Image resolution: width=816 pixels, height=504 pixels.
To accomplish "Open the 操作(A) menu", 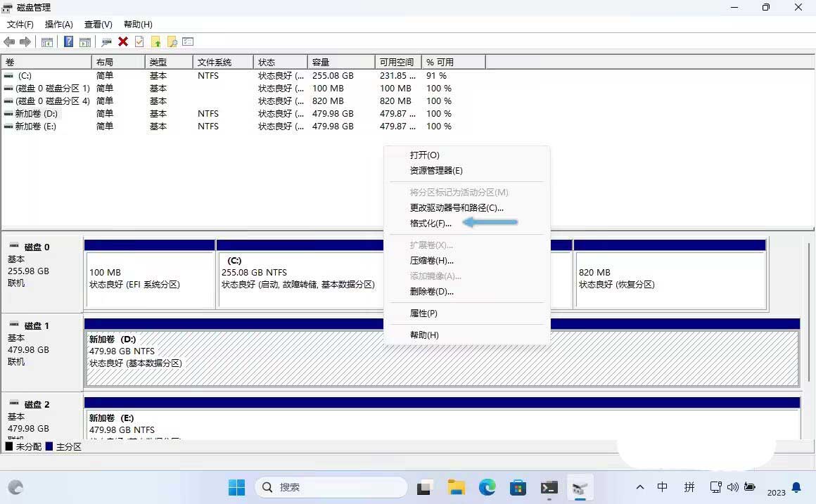I will pos(59,25).
